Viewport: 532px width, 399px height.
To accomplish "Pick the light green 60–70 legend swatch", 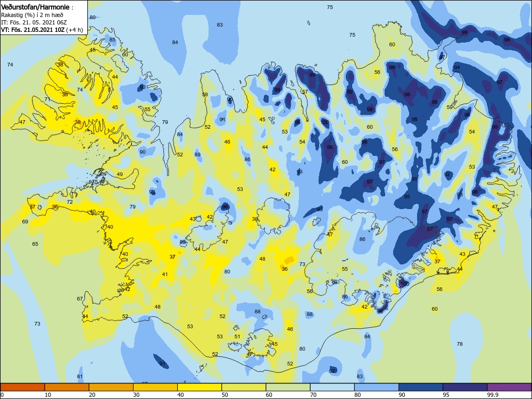I will point(288,387).
